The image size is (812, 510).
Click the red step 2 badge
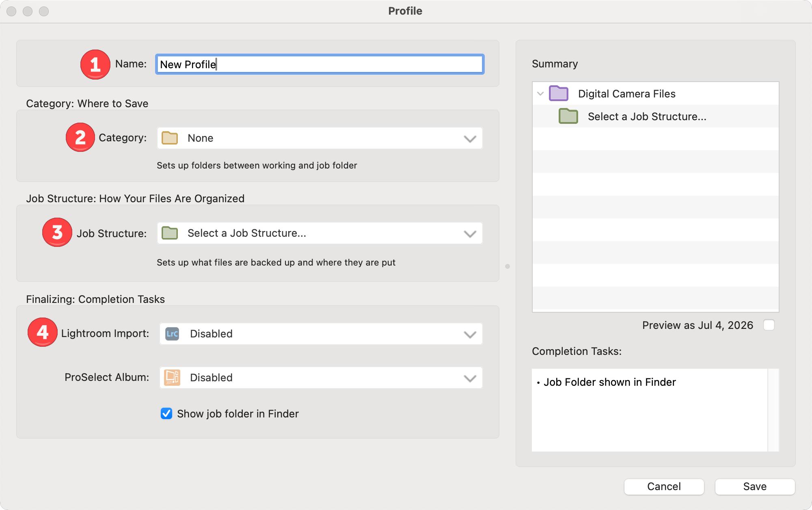[x=80, y=138]
